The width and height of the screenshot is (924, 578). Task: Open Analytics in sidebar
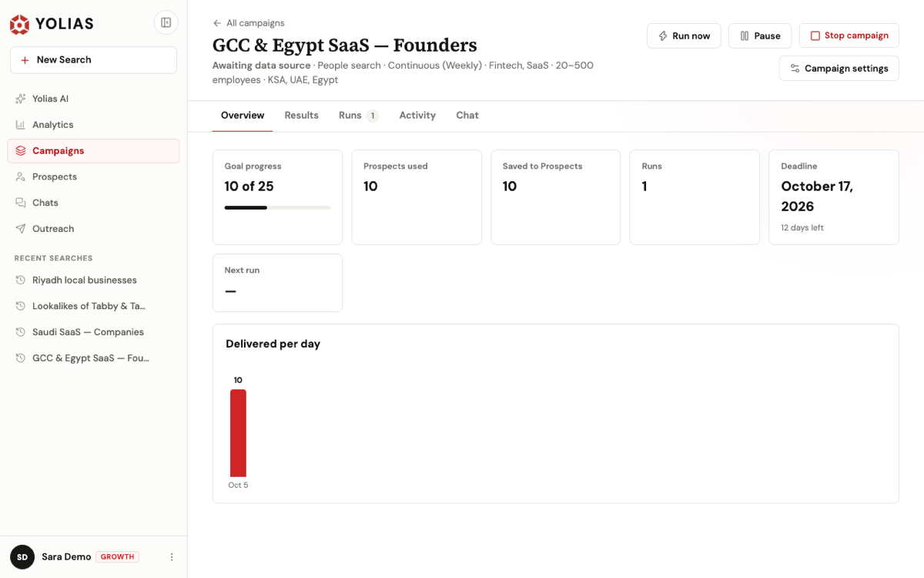tap(93, 125)
